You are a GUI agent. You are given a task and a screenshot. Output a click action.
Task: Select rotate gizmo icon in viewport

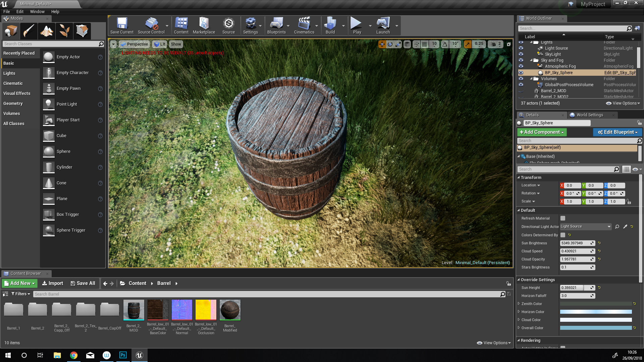[390, 44]
